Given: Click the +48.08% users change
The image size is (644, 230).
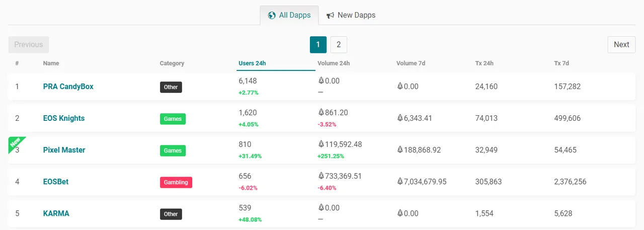Looking at the screenshot, I should [250, 219].
